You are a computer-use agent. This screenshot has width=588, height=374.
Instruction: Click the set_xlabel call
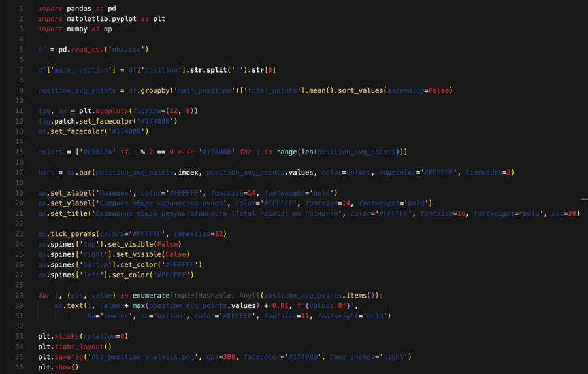pos(71,193)
